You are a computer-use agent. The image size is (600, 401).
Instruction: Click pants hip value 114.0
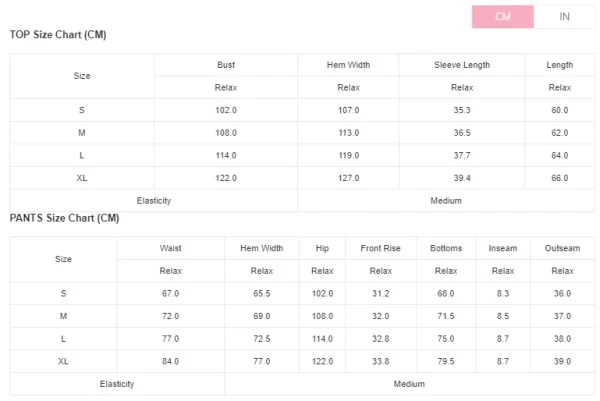click(x=322, y=339)
